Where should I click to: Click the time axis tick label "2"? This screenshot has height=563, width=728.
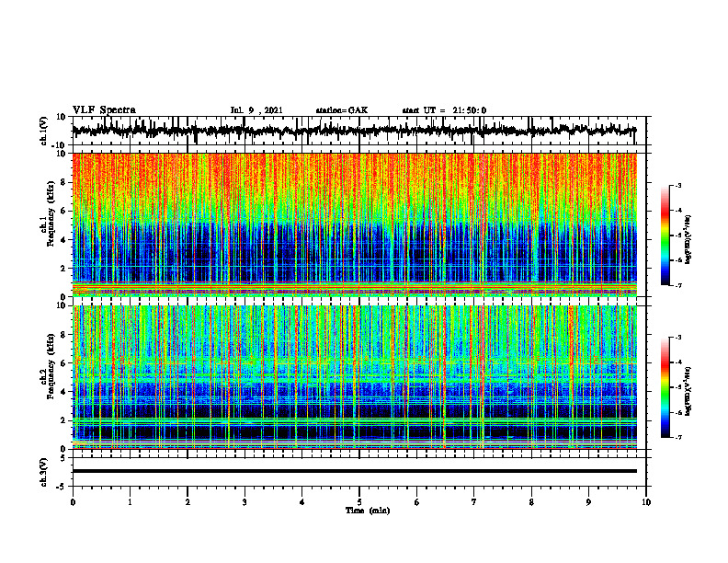pyautogui.click(x=188, y=502)
